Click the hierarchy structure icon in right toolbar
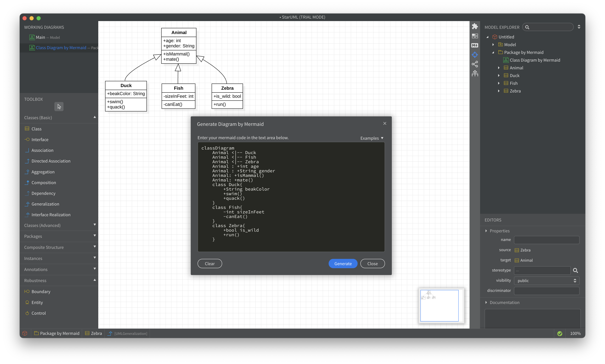 click(x=475, y=73)
